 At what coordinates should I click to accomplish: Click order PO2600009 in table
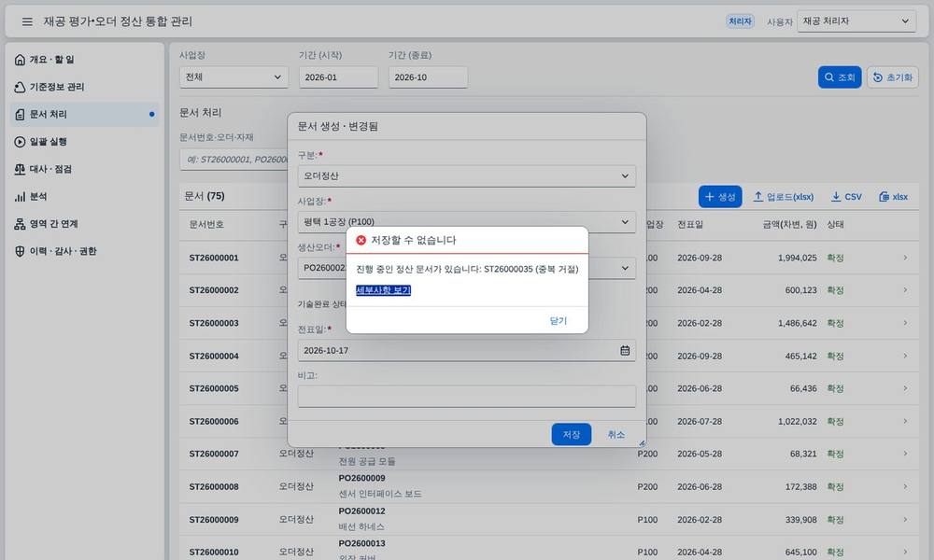click(x=361, y=478)
